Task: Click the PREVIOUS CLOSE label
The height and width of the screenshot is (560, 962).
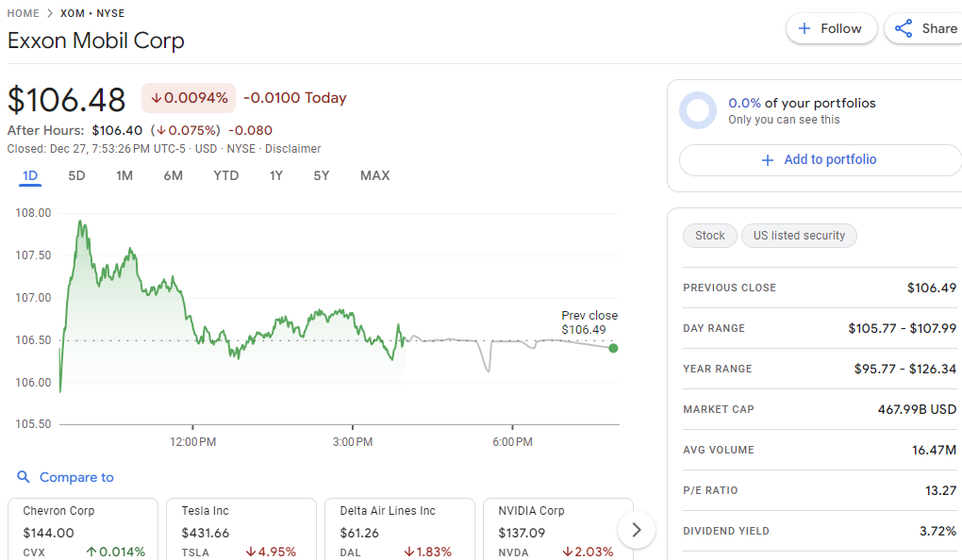Action: tap(729, 288)
